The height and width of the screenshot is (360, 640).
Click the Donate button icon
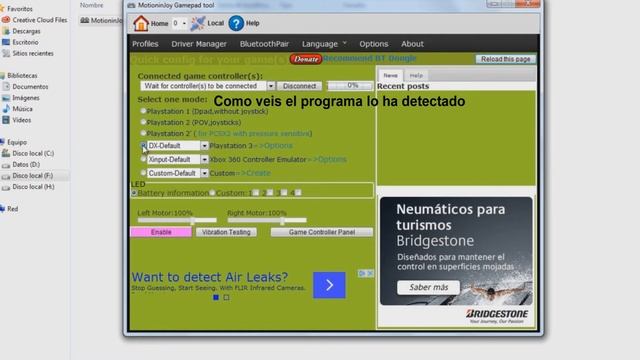point(306,59)
